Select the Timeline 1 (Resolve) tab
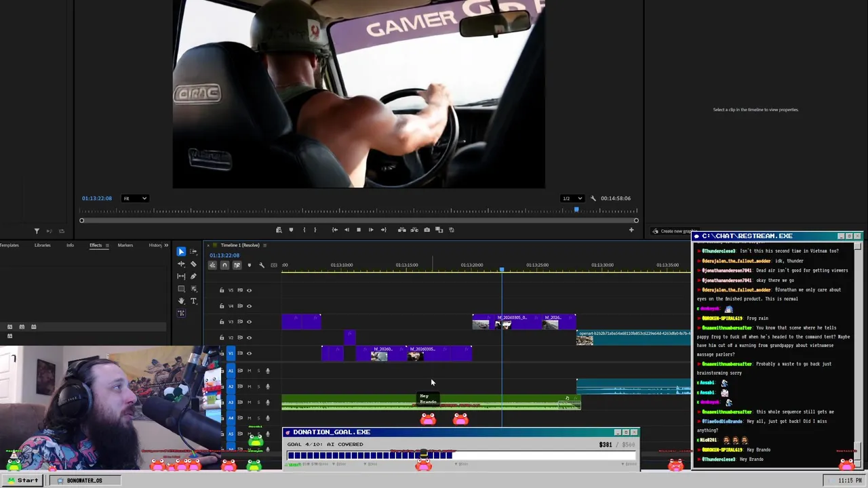Viewport: 868px width, 488px height. pyautogui.click(x=240, y=245)
